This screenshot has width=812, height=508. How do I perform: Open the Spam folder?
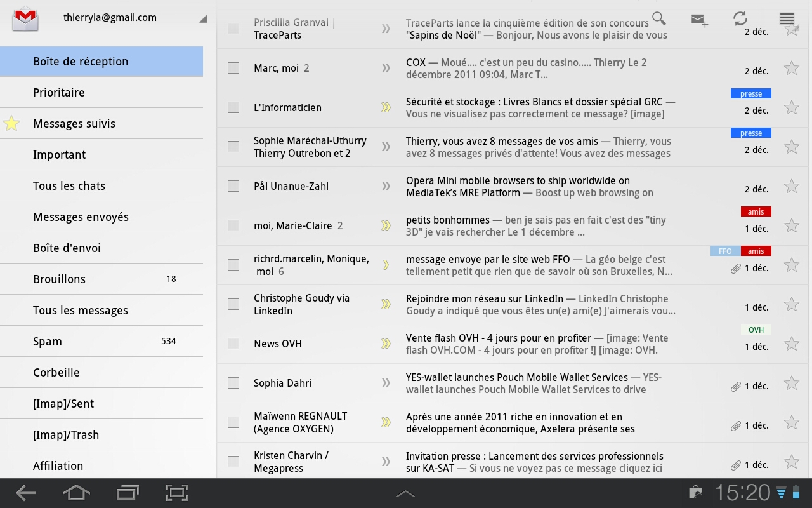(x=101, y=342)
